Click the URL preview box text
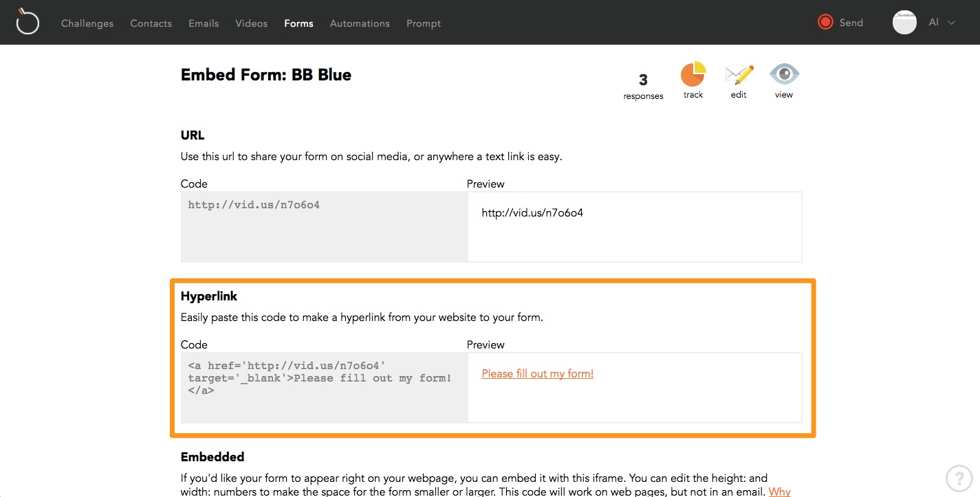Screen dimensions: 980x497 click(x=532, y=213)
